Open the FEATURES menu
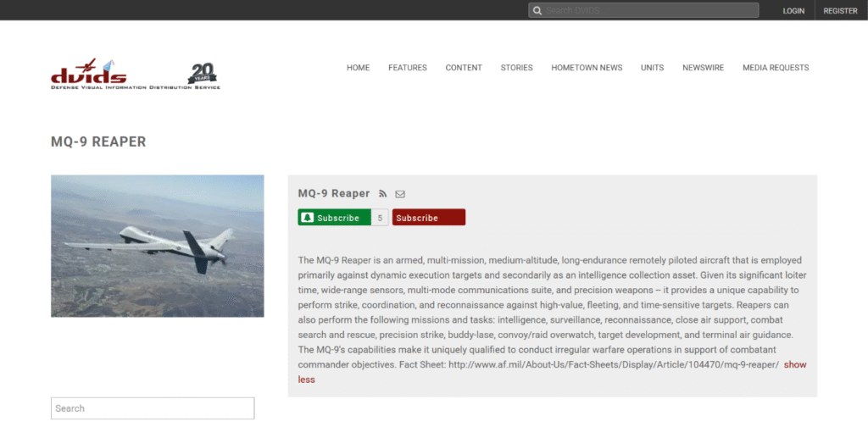 pos(408,68)
